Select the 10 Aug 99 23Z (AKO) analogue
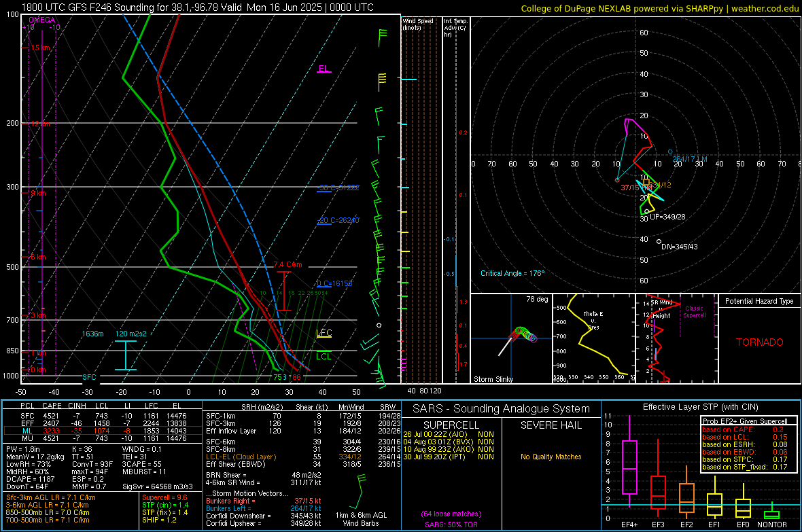The image size is (802, 532). point(449,449)
